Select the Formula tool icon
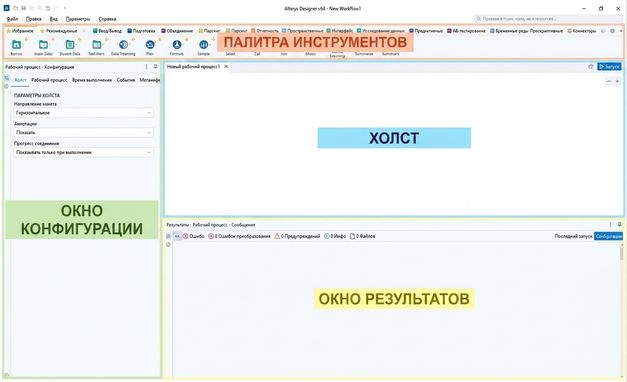This screenshot has height=382, width=627. click(177, 44)
